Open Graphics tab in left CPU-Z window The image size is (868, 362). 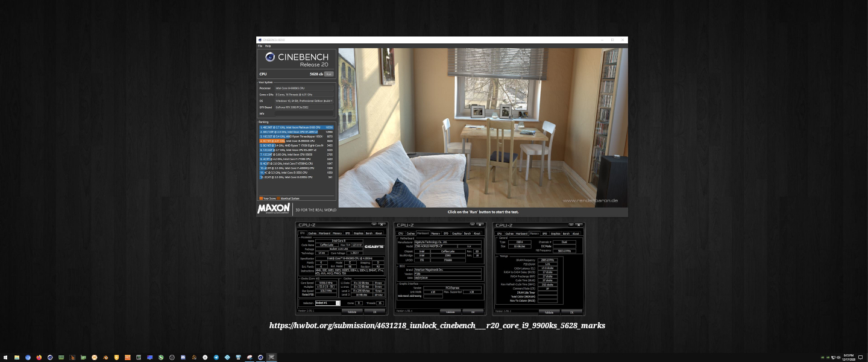[x=358, y=233]
